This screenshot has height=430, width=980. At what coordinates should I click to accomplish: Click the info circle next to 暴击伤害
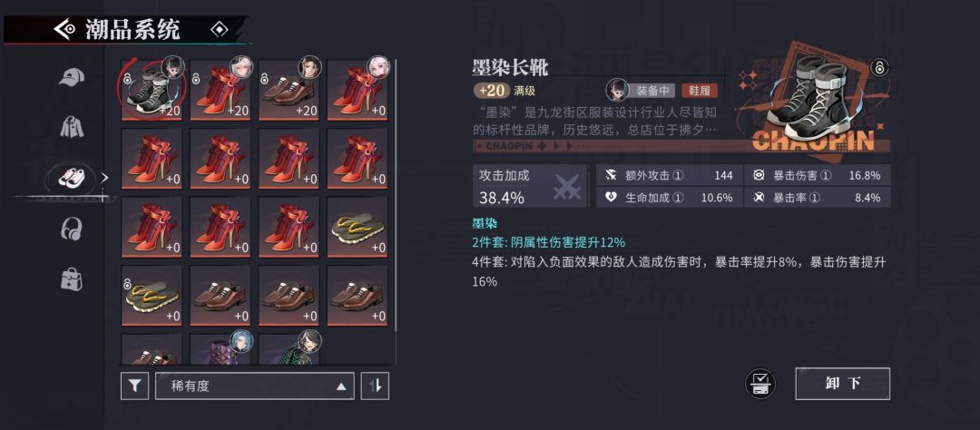(x=826, y=176)
